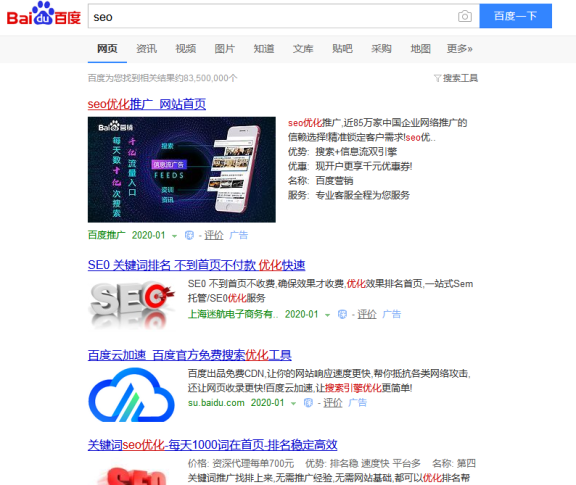The height and width of the screenshot is (485, 576).
Task: Expand arrow after su.baidu.com 2020-01
Action: pyautogui.click(x=294, y=403)
